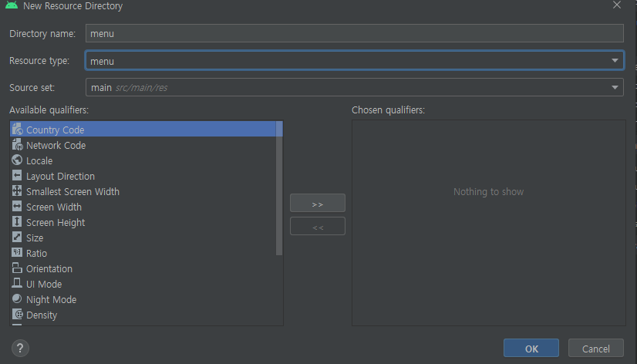Click the Ratio qualifier icon

[x=17, y=253]
